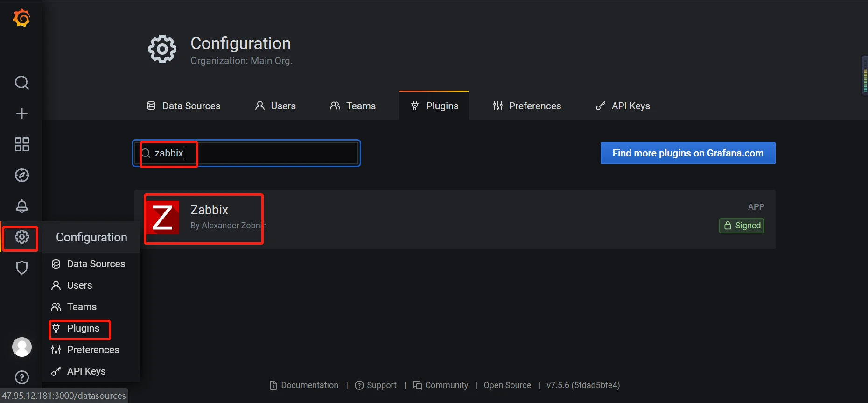868x403 pixels.
Task: Open the Community footer link
Action: point(441,385)
